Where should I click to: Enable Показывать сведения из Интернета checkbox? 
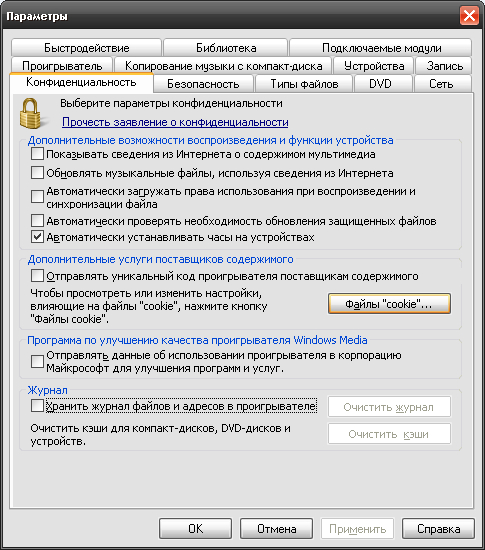37,154
